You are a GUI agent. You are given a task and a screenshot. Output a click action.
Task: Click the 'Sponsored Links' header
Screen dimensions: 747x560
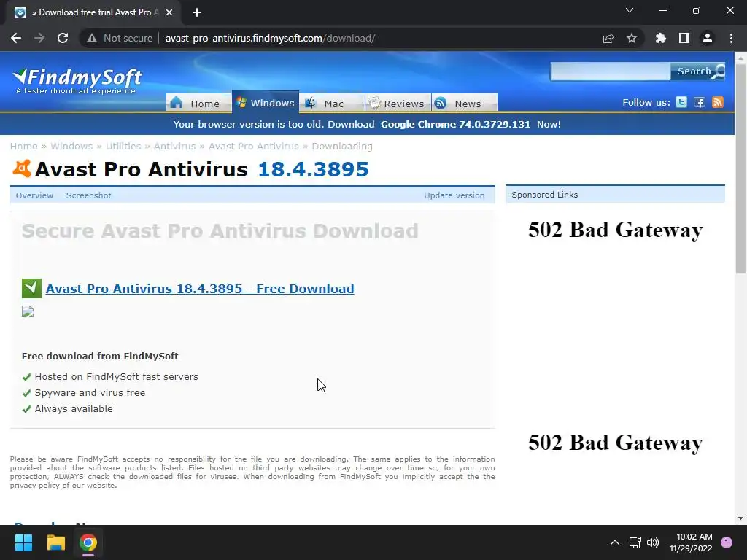544,195
